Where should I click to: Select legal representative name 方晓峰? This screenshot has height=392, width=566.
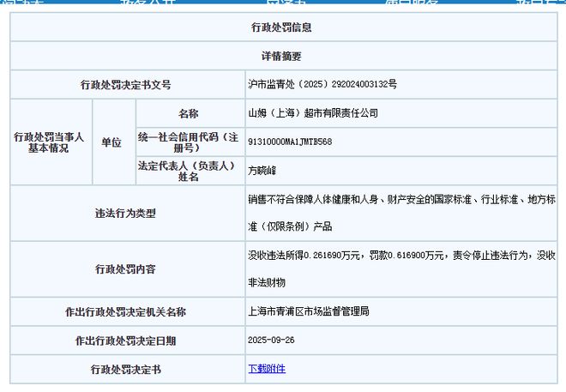[262, 171]
